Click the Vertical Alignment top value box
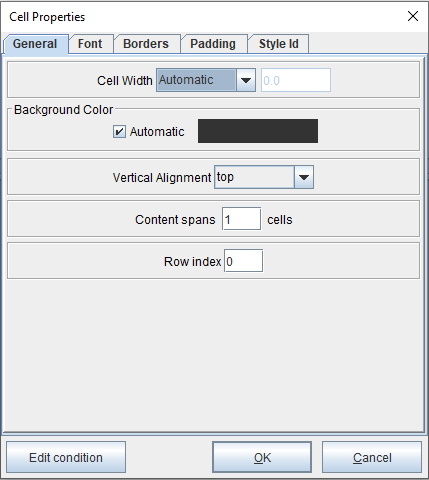Viewport: 429px width, 480px height. click(254, 177)
